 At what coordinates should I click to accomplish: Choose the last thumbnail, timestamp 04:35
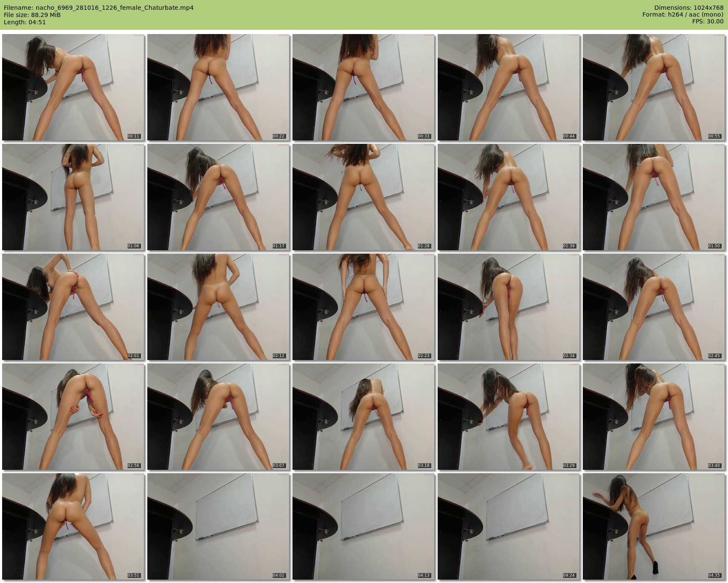click(x=654, y=526)
